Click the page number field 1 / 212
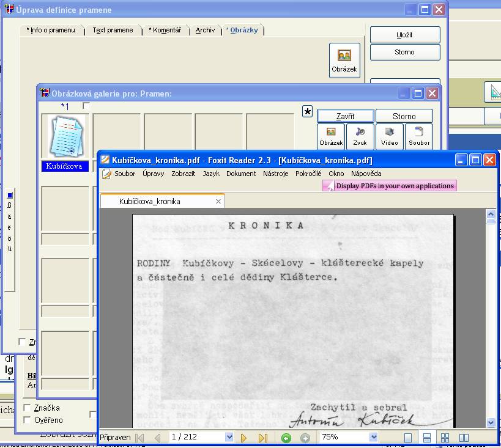This screenshot has width=501, height=448. pyautogui.click(x=197, y=437)
